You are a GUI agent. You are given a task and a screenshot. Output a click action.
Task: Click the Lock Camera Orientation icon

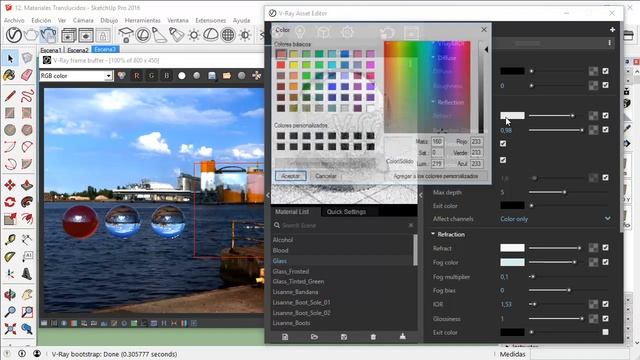103,36
